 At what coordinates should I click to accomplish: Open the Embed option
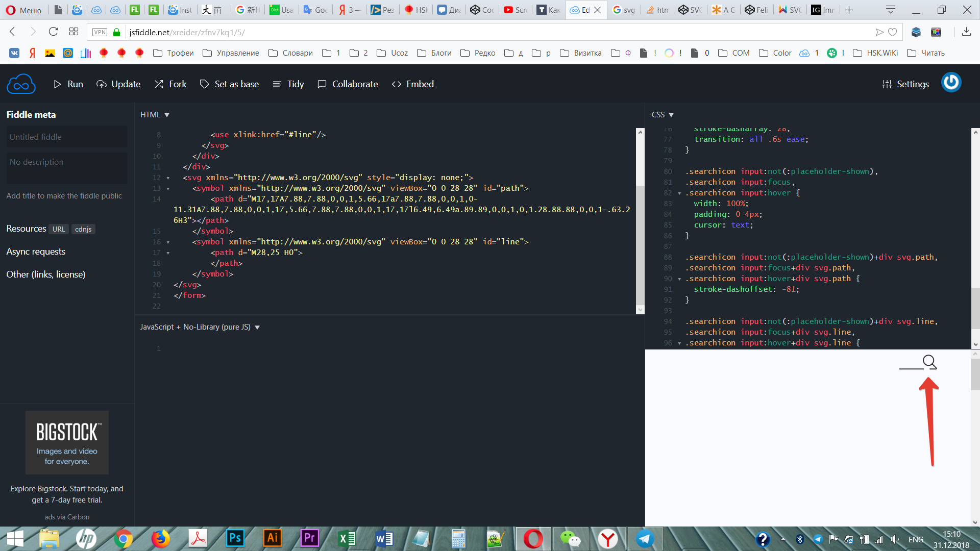(x=412, y=84)
